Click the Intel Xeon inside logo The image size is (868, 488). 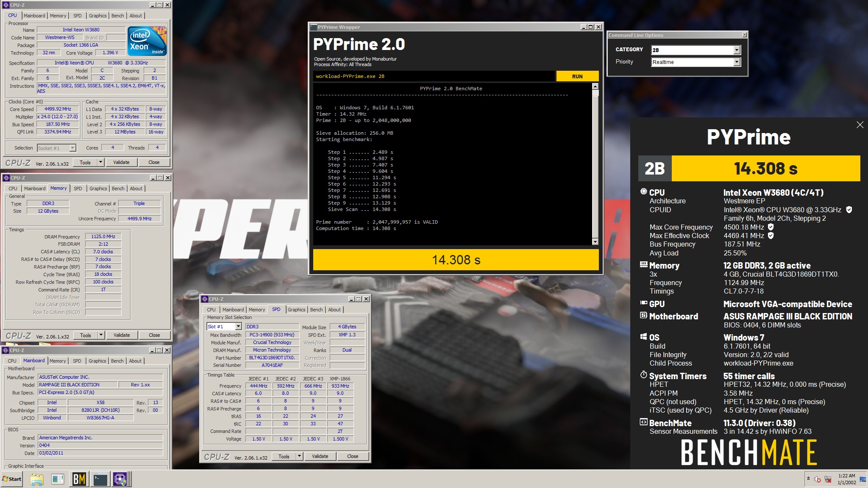147,41
